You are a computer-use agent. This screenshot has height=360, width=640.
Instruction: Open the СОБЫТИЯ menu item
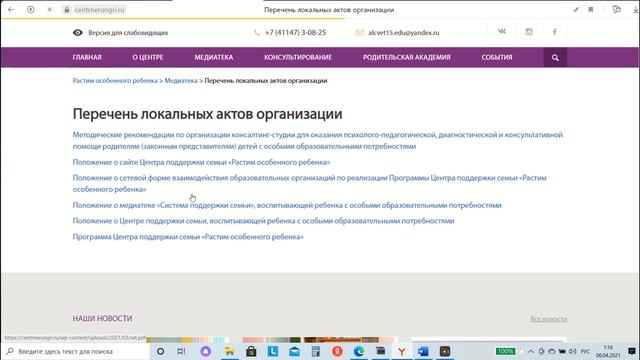pos(497,58)
